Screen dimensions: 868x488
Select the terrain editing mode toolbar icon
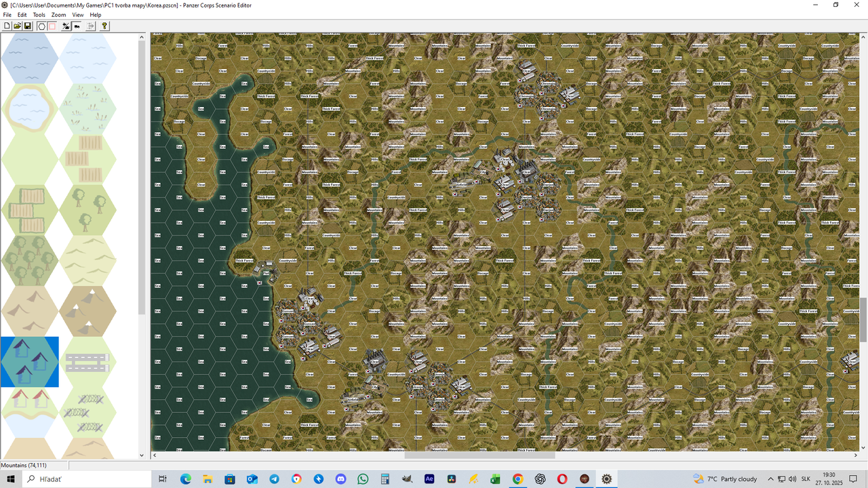66,26
